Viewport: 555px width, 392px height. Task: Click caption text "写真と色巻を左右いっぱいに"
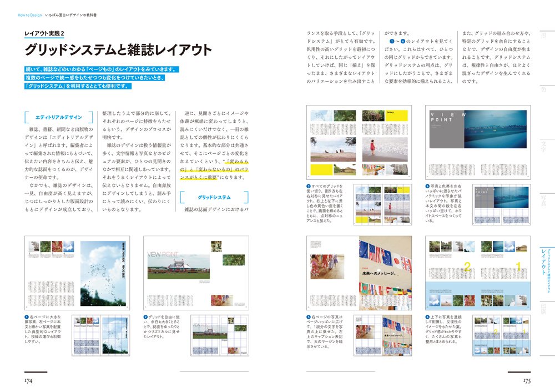point(443,188)
